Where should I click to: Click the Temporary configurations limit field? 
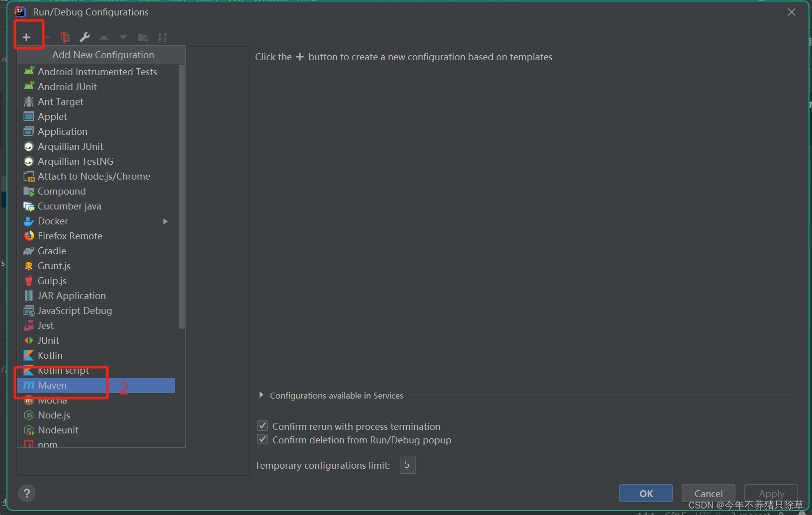[407, 465]
